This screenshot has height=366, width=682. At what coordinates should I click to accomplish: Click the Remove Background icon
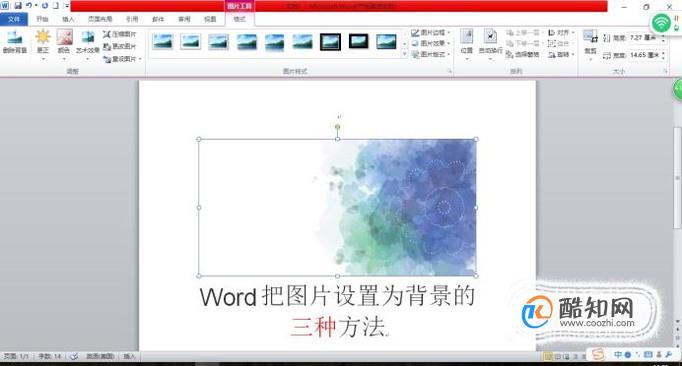coord(14,41)
